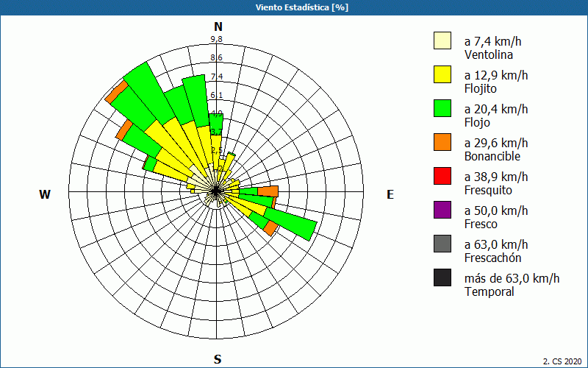The width and height of the screenshot is (588, 368).
Task: Click the red Fresquito color swatch
Action: [x=442, y=176]
